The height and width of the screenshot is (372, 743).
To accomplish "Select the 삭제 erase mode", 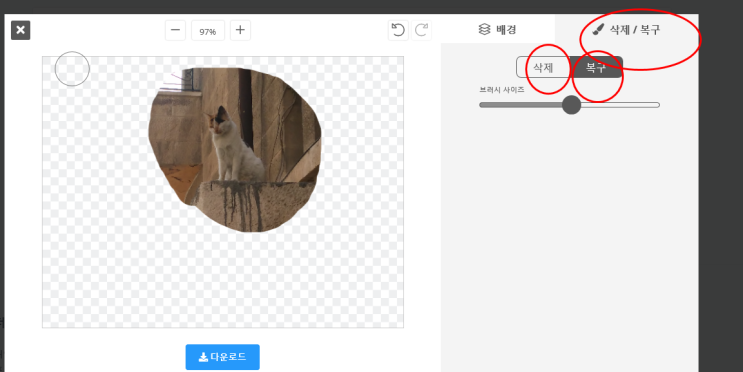I will coord(544,67).
